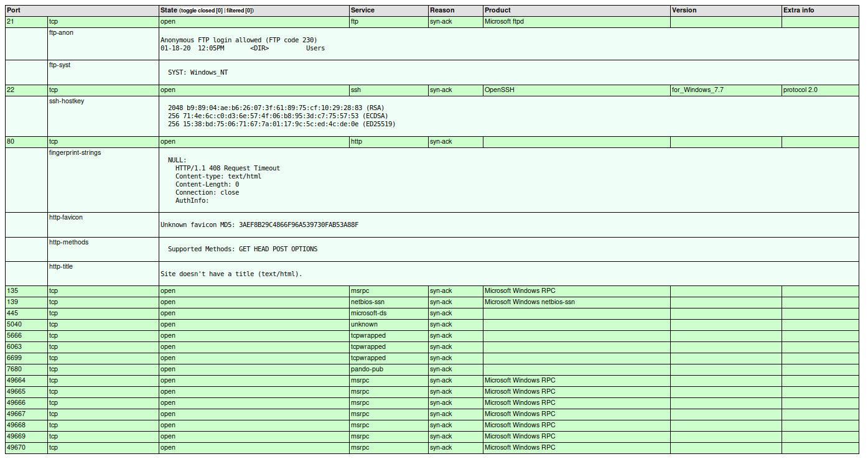Image resolution: width=868 pixels, height=459 pixels.
Task: Click 'tcpwrapped' in the 5666 row
Action: [x=368, y=336]
